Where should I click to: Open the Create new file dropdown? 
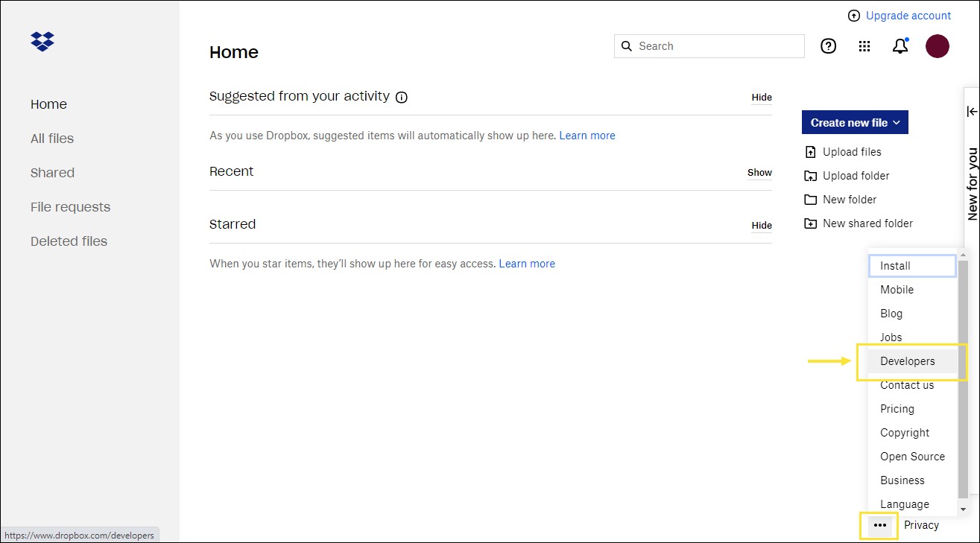coord(854,122)
